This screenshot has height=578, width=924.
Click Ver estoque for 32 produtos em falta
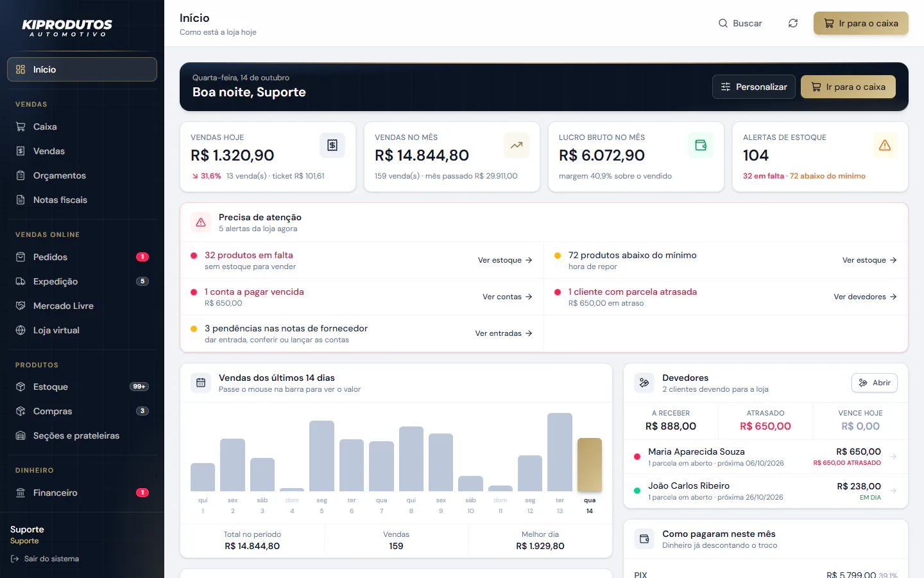coord(505,260)
